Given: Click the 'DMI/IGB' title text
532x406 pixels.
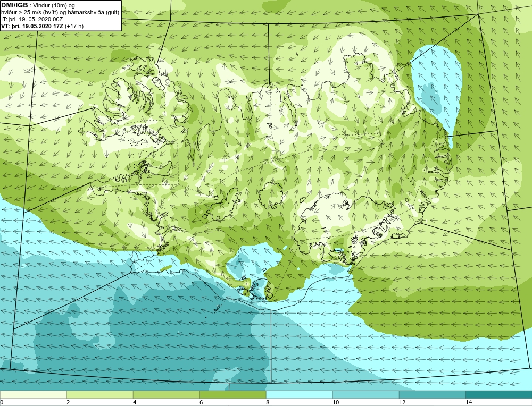Looking at the screenshot, I should [x=14, y=5].
